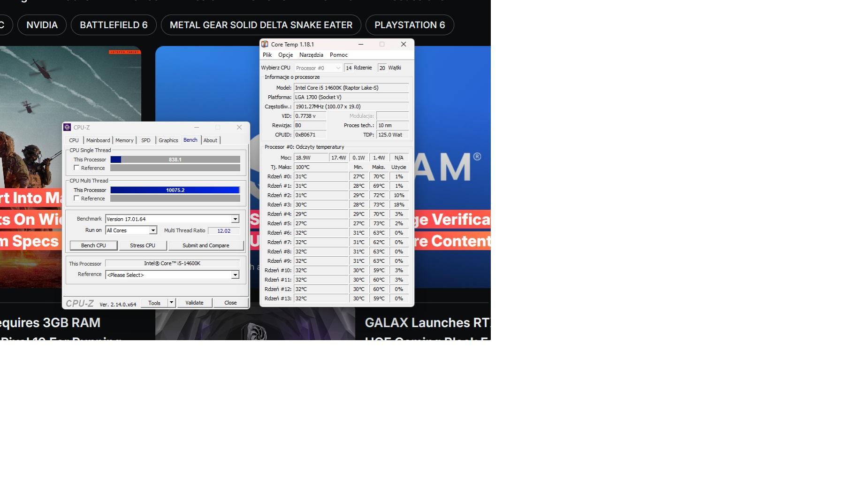This screenshot has width=846, height=504.
Task: Expand the Tools button dropdown arrow
Action: (171, 303)
